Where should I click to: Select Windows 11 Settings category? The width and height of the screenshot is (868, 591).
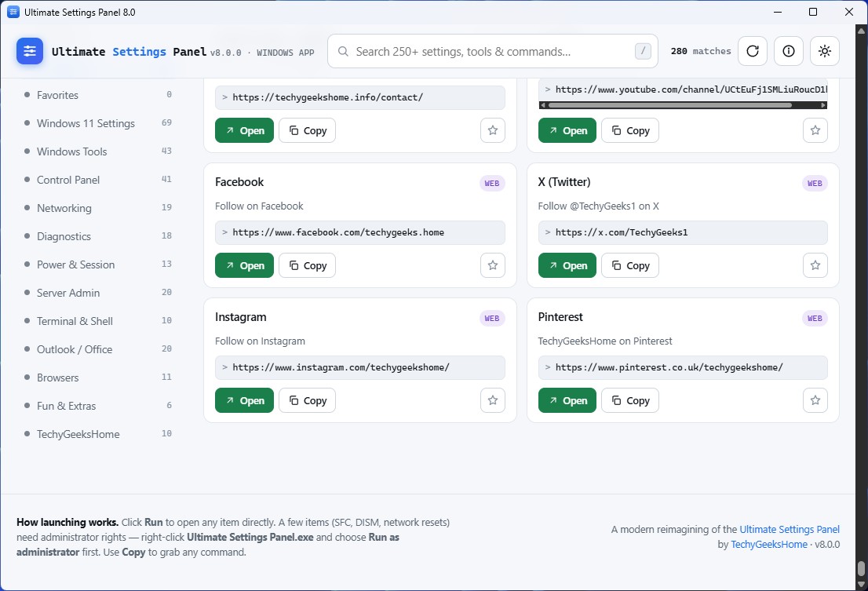click(x=98, y=123)
